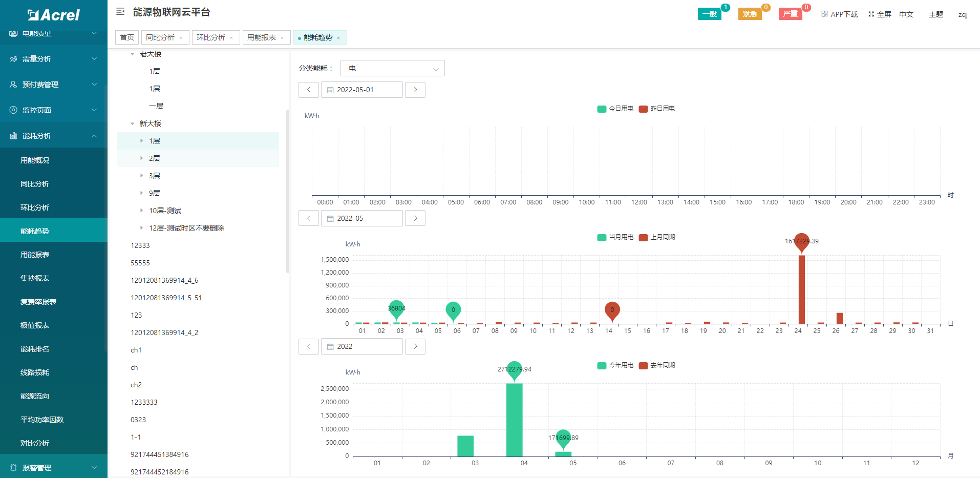Open the 主题 theme menu
This screenshot has height=478, width=980.
(x=935, y=14)
